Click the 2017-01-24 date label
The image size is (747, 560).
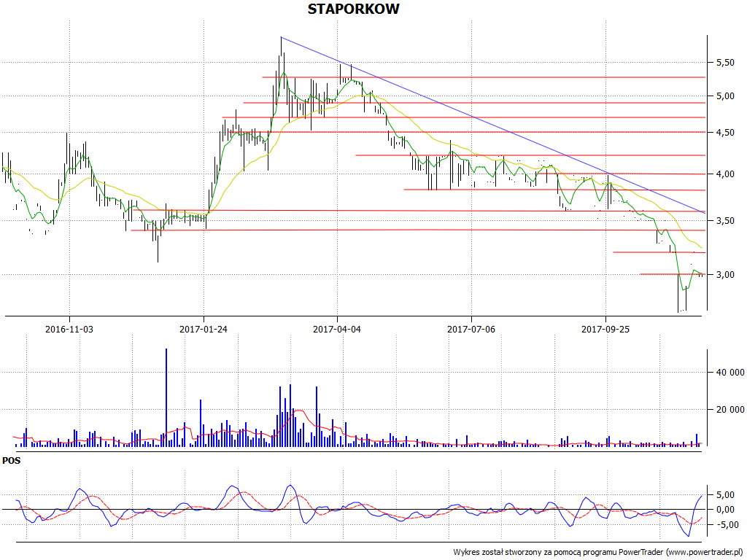[x=204, y=329]
